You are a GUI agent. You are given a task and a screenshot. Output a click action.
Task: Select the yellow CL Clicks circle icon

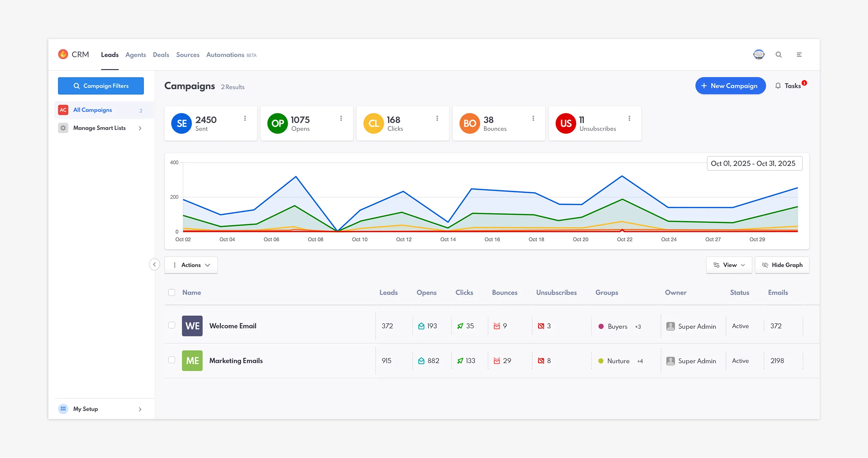373,123
